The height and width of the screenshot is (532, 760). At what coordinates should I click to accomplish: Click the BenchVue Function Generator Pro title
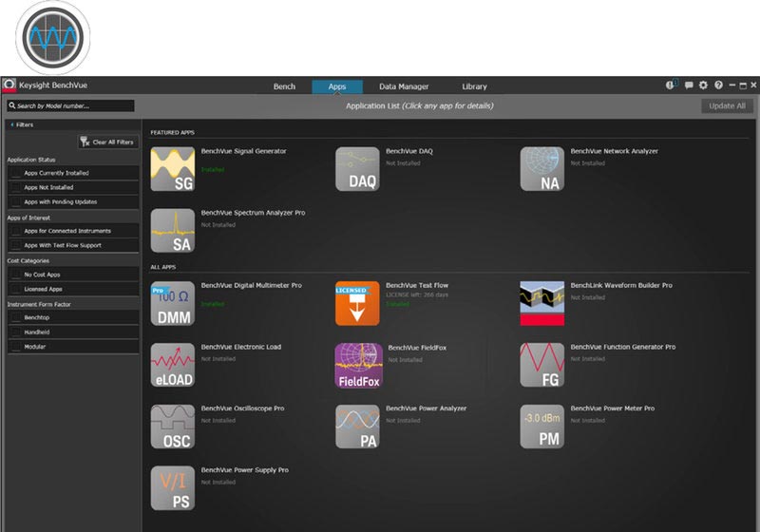tap(623, 347)
